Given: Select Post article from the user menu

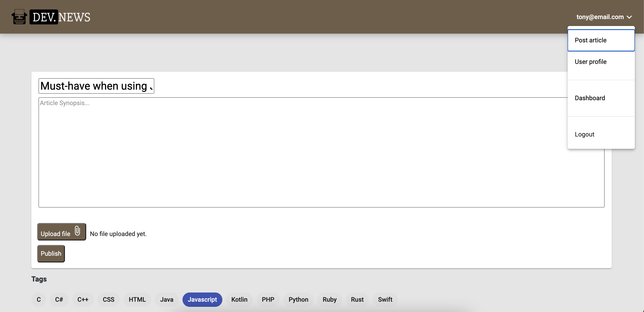Looking at the screenshot, I should [590, 40].
